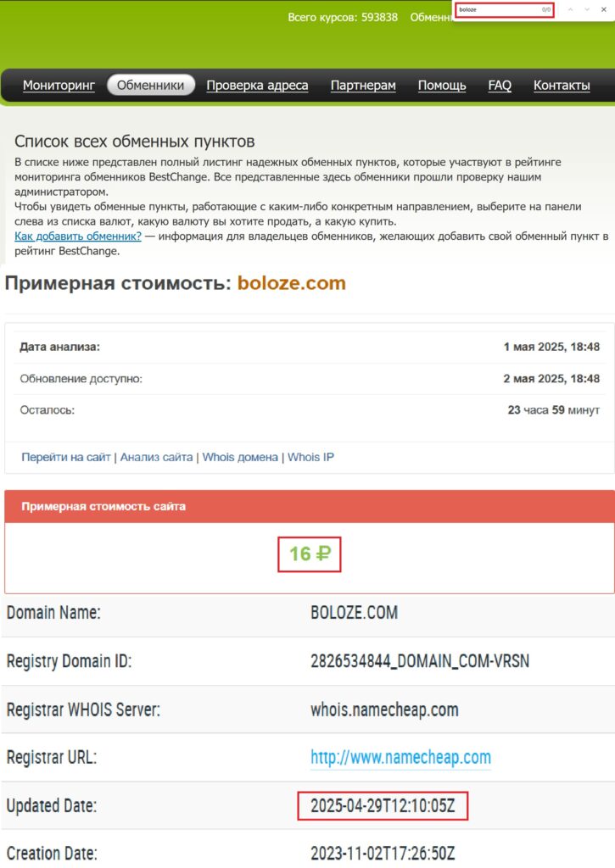
Task: Click the next match arrow in find bar
Action: [x=587, y=9]
